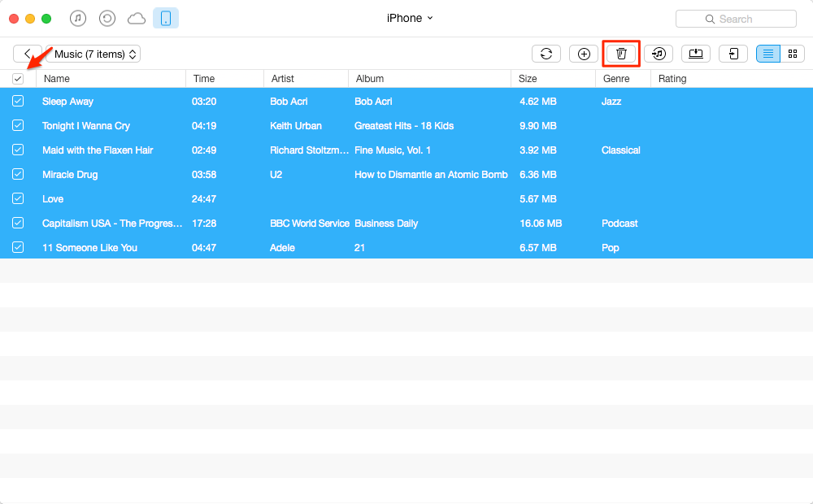Image resolution: width=813 pixels, height=504 pixels.
Task: Uncheck the Sleep Away song checkbox
Action: (x=18, y=101)
